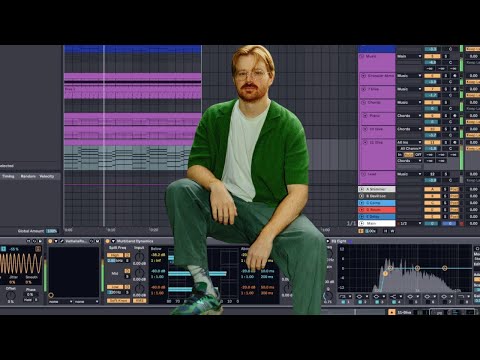Toggle the Low band split in Multiband Dynamics

115,287
